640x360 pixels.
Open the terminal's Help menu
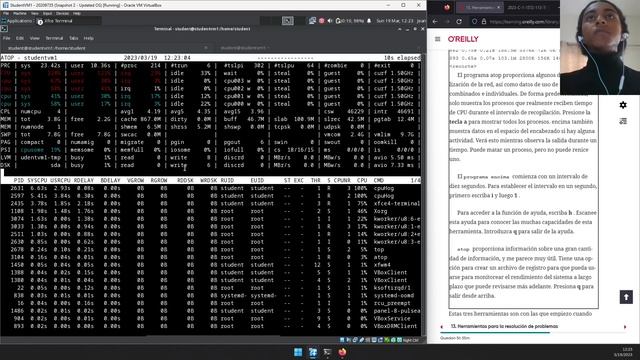[89, 38]
